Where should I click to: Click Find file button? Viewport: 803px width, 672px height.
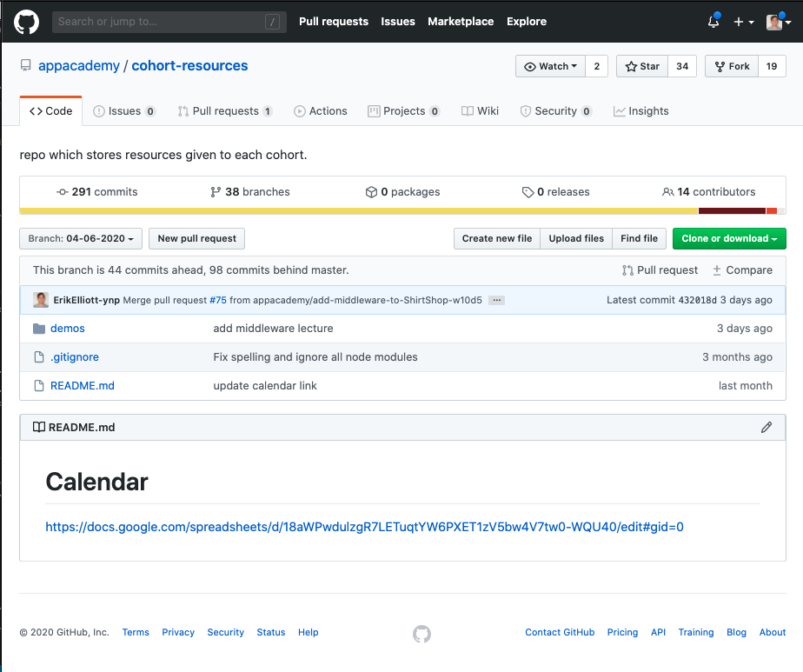(639, 239)
